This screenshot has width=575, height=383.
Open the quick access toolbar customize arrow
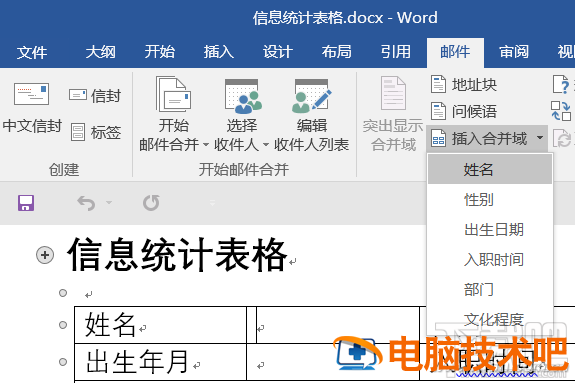click(212, 203)
